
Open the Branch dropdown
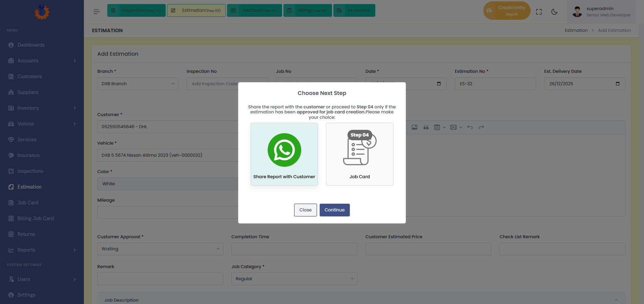coord(138,84)
